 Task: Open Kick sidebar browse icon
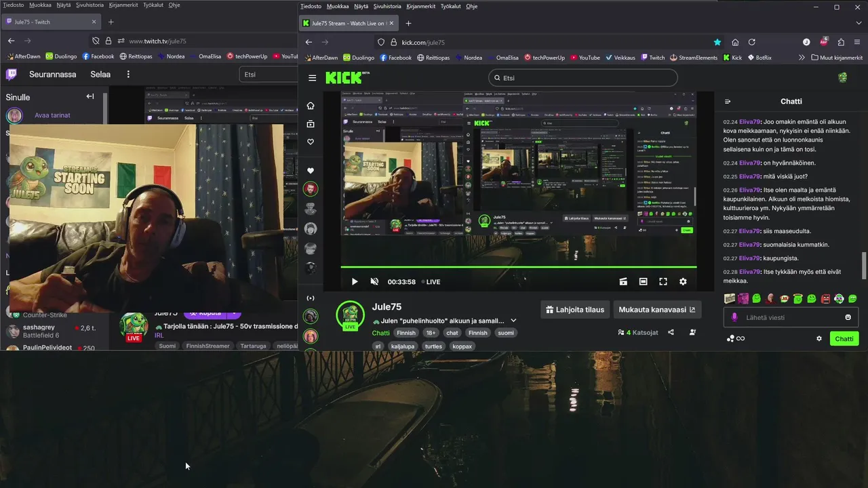pyautogui.click(x=311, y=124)
